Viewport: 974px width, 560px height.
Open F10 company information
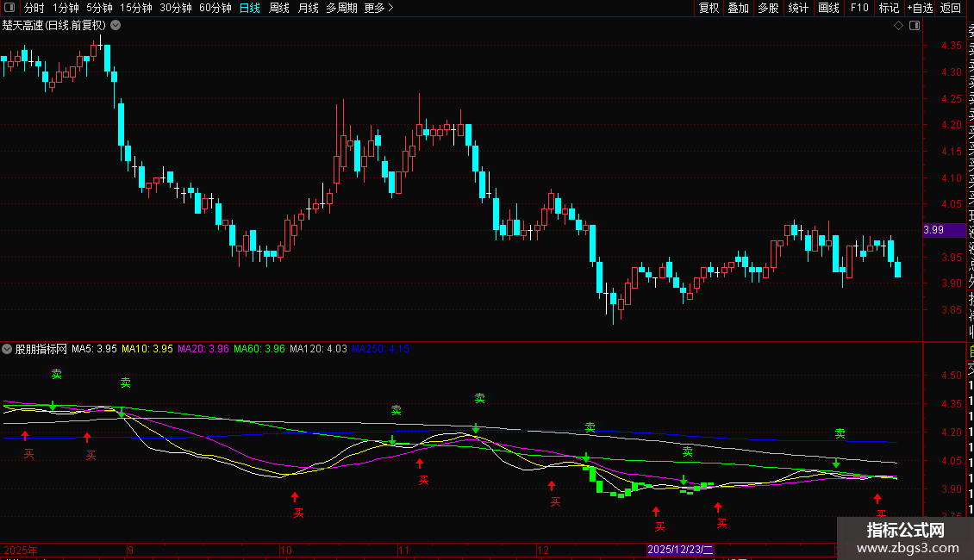click(x=859, y=8)
